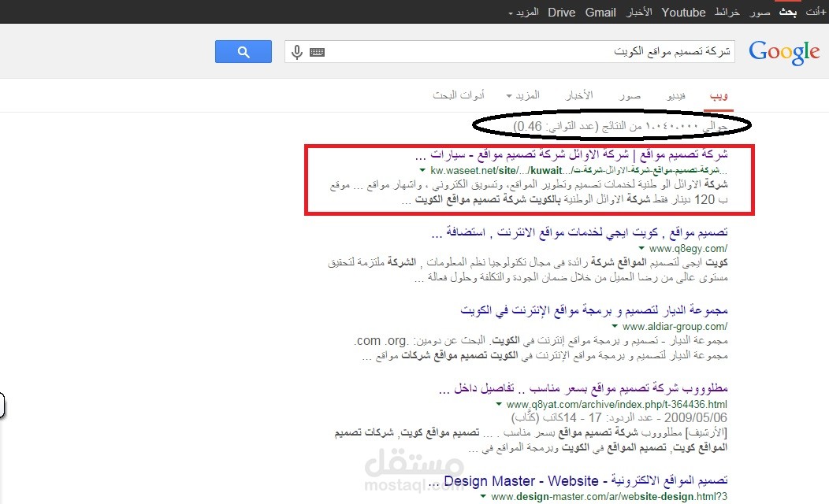
Task: Expand المزيد dropdown under search box
Action: tap(523, 95)
